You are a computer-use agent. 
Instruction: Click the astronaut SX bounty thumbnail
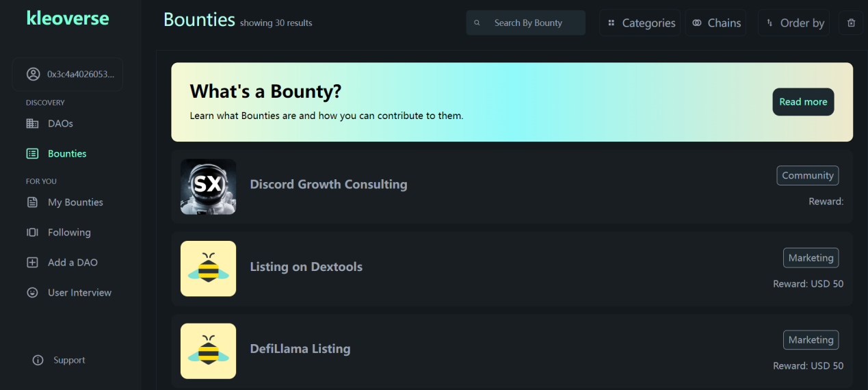(208, 187)
